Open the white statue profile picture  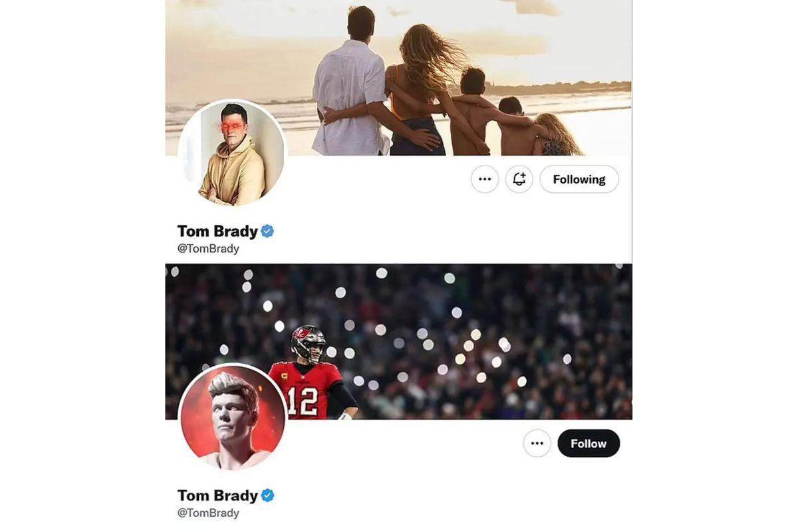pyautogui.click(x=233, y=417)
